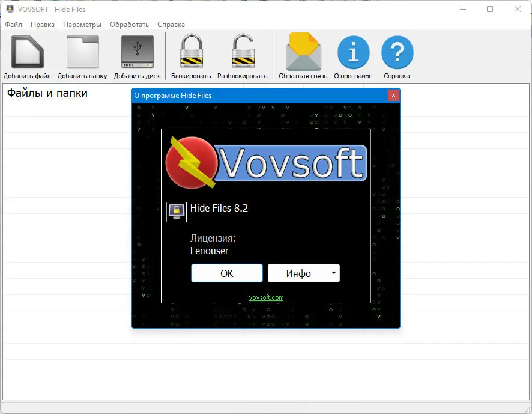The height and width of the screenshot is (414, 532).
Task: Click the Обратная связь envelope icon
Action: (303, 52)
